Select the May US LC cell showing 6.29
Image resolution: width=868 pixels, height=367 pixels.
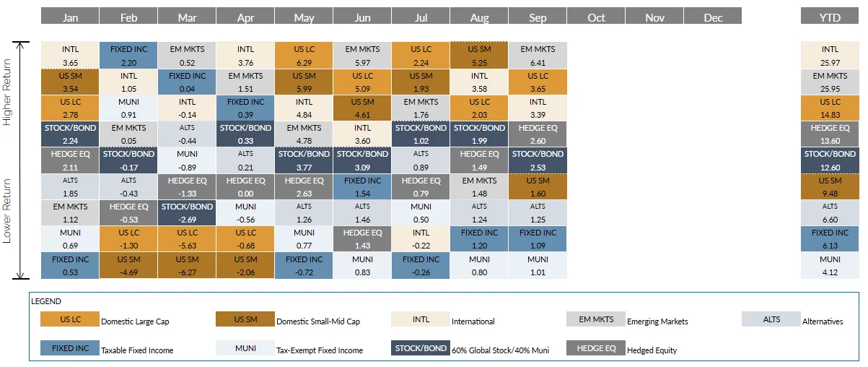tap(304, 55)
